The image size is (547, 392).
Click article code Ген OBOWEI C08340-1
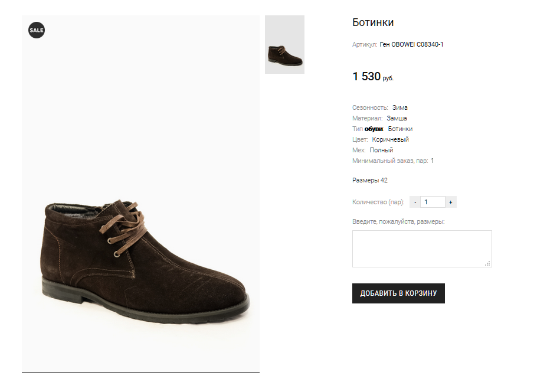coord(411,44)
